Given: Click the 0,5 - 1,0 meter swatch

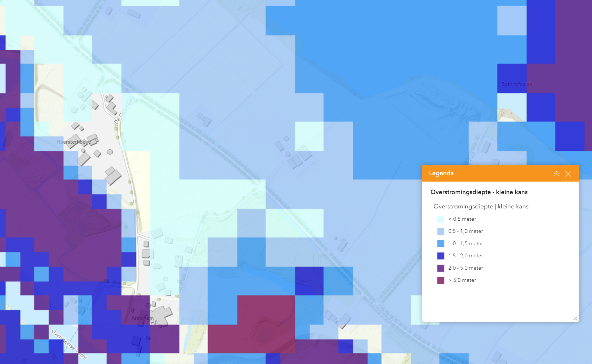Looking at the screenshot, I should point(441,231).
